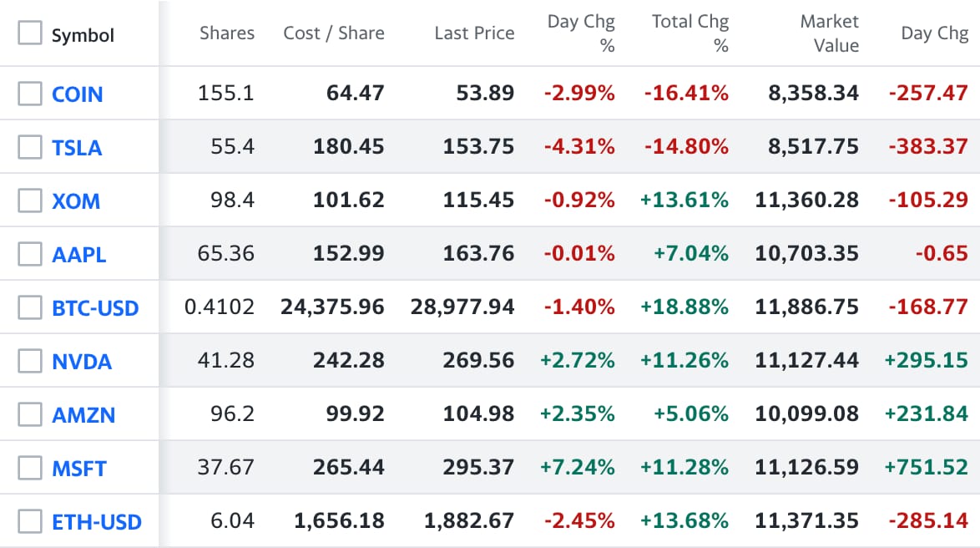Open the TSLA symbol link
Screen dimensions: 980x548
pyautogui.click(x=77, y=148)
